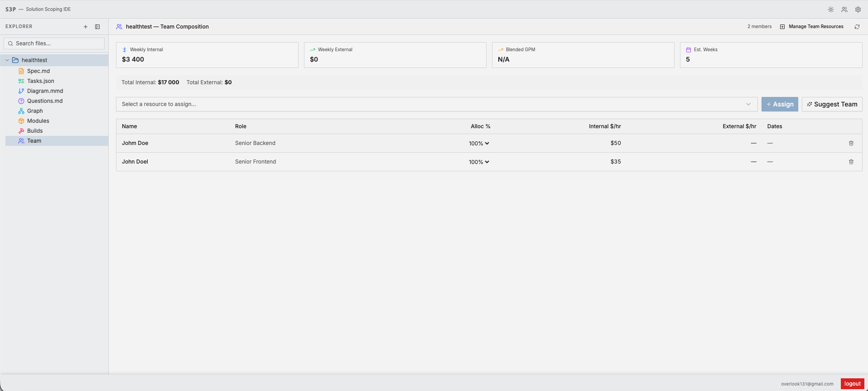Click the Manage Team Resources plus-square icon
The height and width of the screenshot is (391, 868).
[x=782, y=27]
